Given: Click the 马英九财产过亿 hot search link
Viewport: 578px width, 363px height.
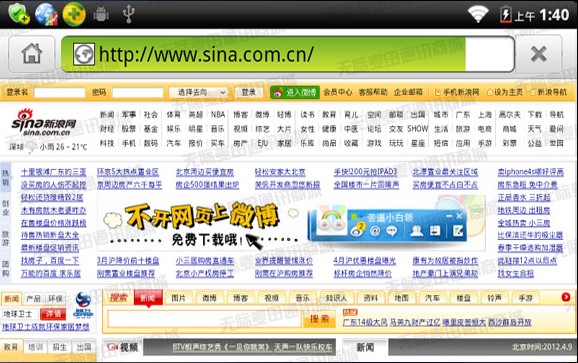Looking at the screenshot, I should point(415,322).
